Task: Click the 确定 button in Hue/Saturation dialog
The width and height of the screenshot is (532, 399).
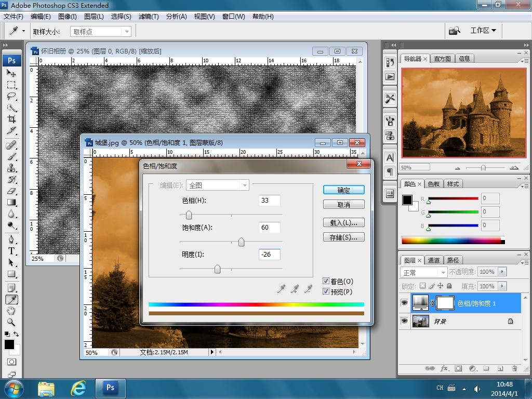Action: point(344,190)
